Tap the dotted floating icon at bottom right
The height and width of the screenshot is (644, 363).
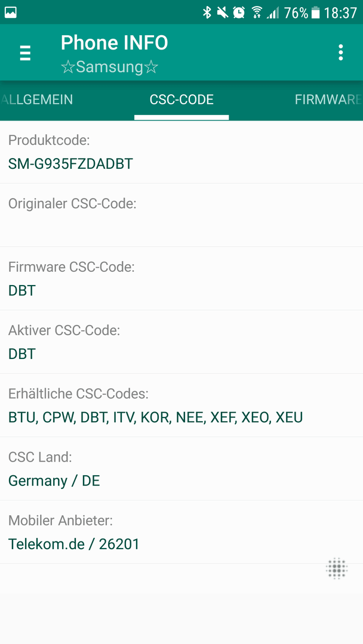pos(337,568)
